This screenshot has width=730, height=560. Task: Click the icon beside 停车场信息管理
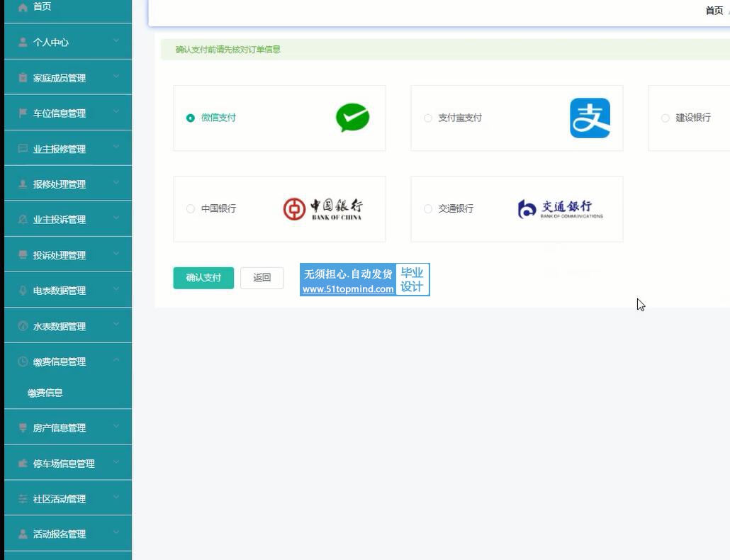point(23,464)
